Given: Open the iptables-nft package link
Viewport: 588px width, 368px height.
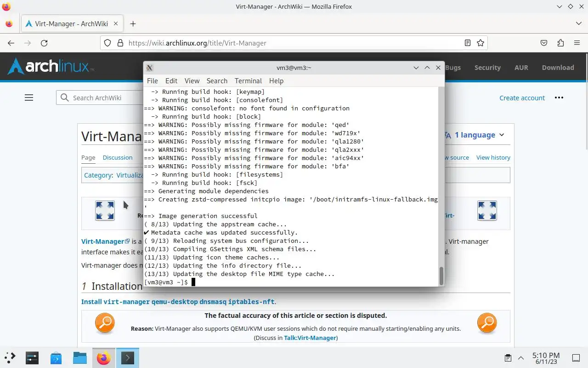Looking at the screenshot, I should click(x=251, y=302).
